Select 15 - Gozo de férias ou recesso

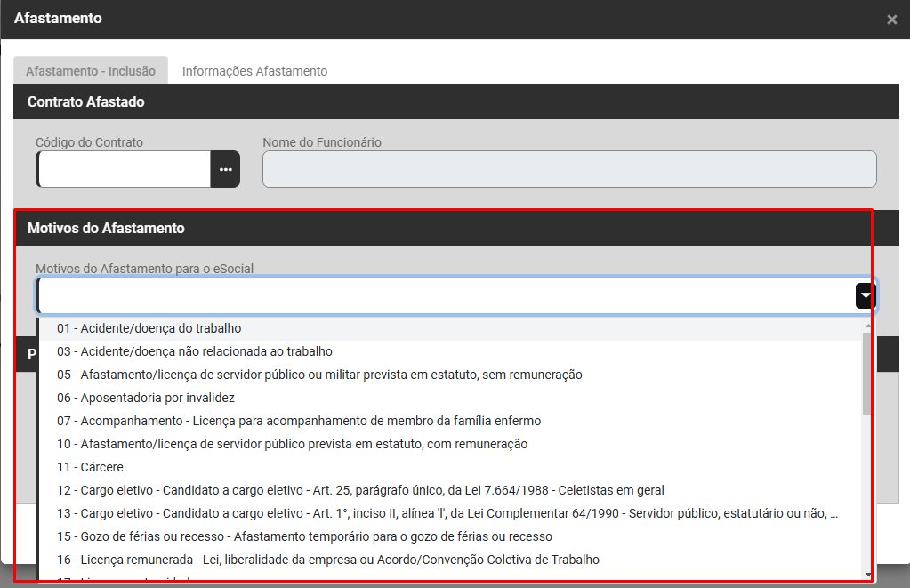click(x=303, y=536)
